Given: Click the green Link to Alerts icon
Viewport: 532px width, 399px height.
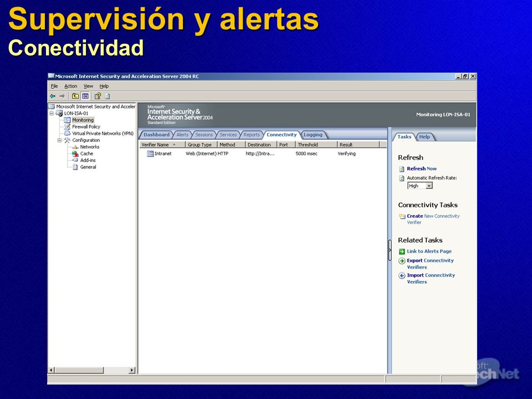Looking at the screenshot, I should (402, 252).
